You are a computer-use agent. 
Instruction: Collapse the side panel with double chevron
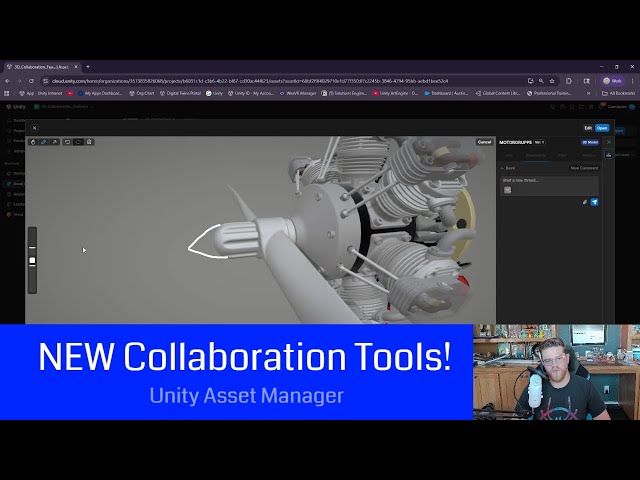[609, 142]
